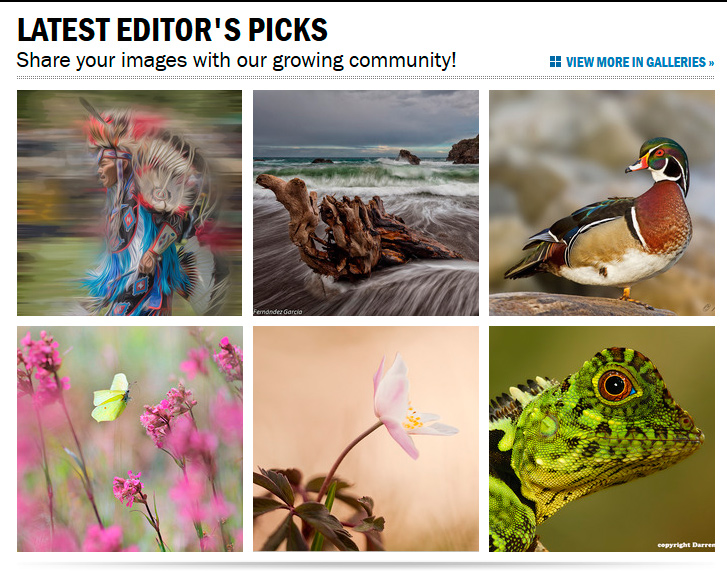
Task: Open the View More in Galleries link
Action: [x=632, y=62]
